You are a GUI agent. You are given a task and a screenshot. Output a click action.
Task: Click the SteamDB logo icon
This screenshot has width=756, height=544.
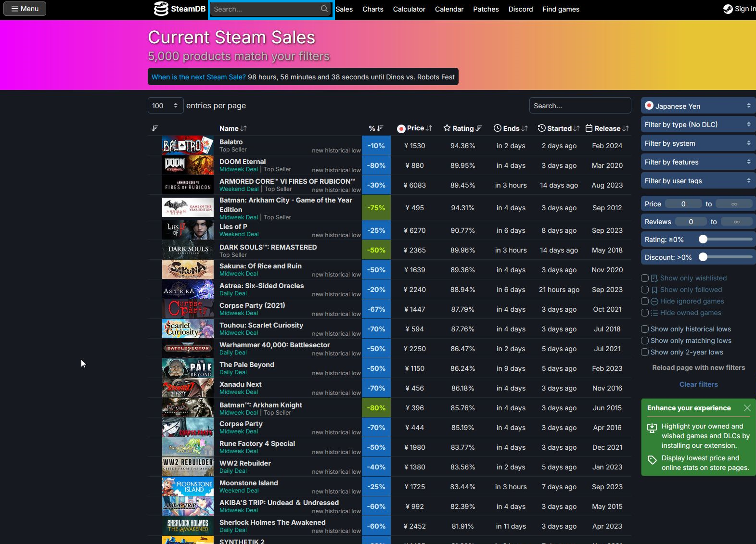161,9
